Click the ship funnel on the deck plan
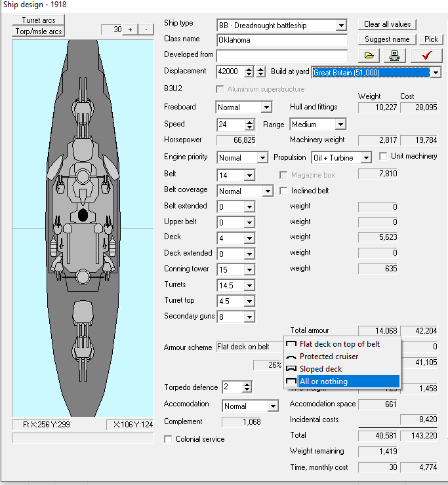448x485 pixels. pos(83,215)
